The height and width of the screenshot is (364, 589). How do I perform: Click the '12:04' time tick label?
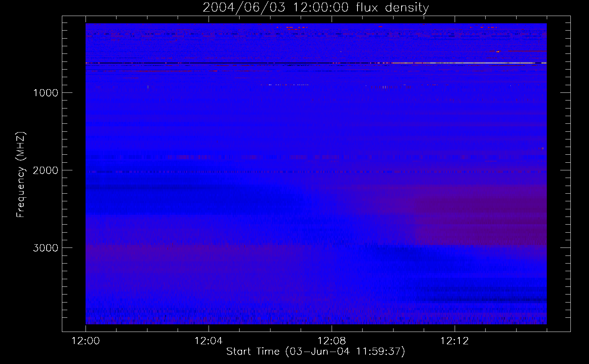[209, 341]
